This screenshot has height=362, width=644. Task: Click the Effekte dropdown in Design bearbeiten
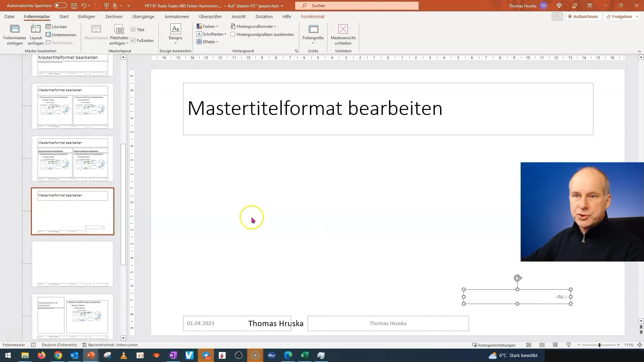point(208,42)
